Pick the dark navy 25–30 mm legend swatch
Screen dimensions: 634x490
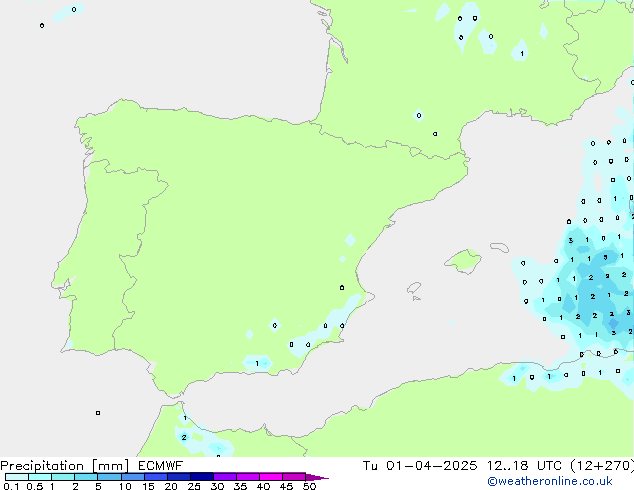[x=202, y=477]
